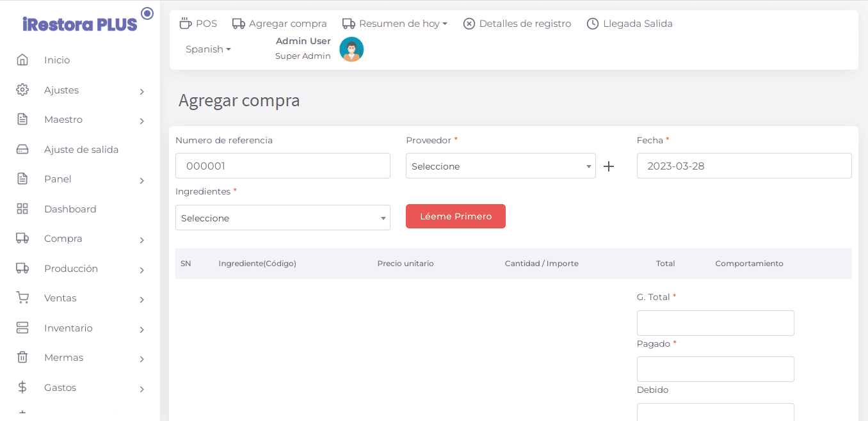Open the Proveedor Seleccione dropdown
868x421 pixels.
pos(501,166)
